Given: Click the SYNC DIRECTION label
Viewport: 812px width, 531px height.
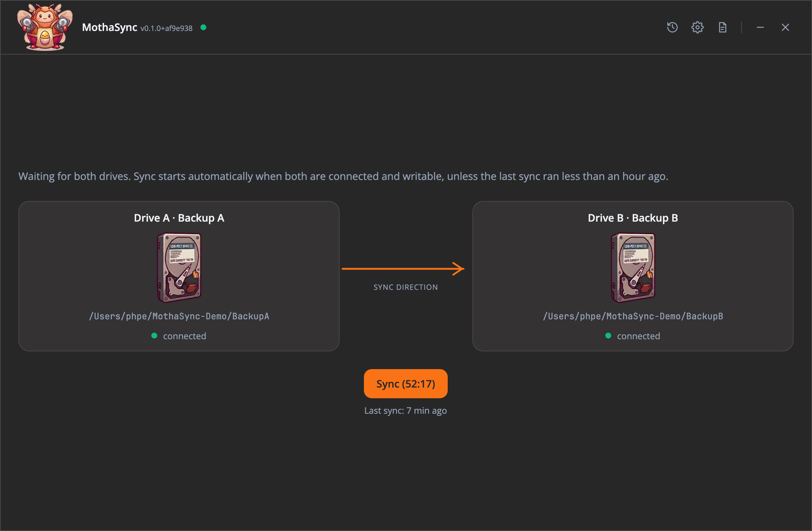Looking at the screenshot, I should pos(406,287).
